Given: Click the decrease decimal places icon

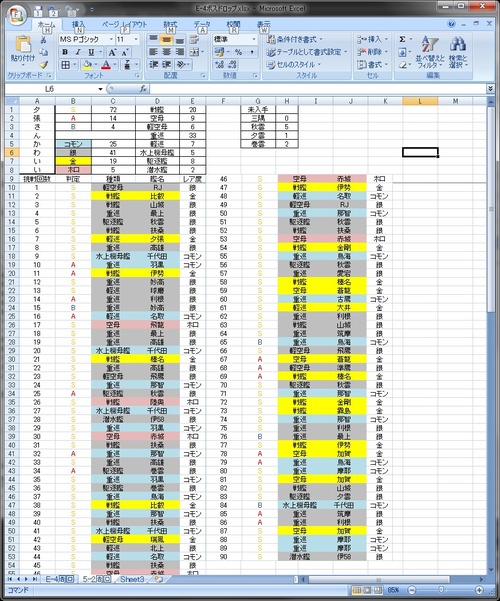Looking at the screenshot, I should (x=232, y=64).
